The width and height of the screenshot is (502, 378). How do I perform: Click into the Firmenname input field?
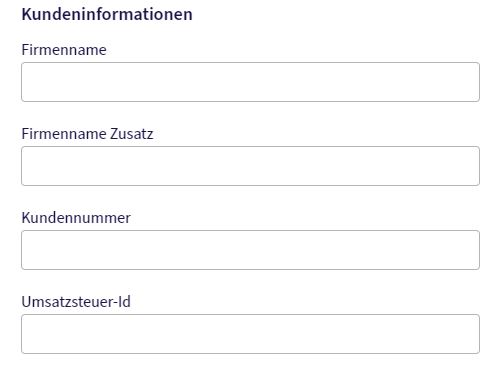250,82
